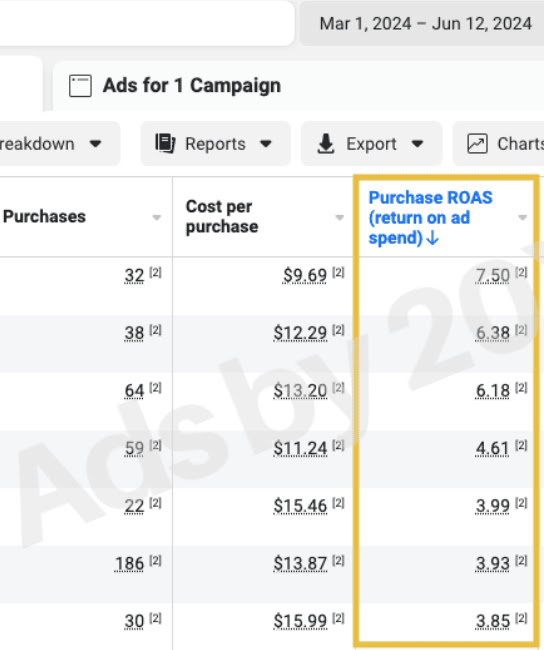Click the Cost per purchase column header
Screen dimensions: 544x650
pyautogui.click(x=222, y=216)
